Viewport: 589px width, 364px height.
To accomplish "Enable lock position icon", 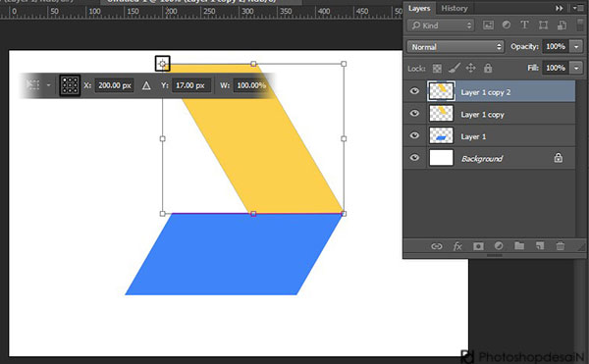I will 470,68.
